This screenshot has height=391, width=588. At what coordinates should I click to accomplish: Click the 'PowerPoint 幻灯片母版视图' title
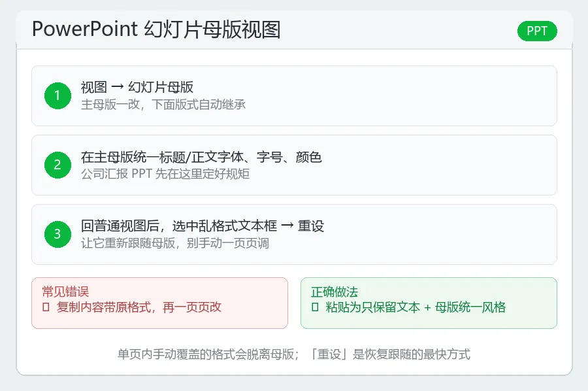[x=156, y=29]
